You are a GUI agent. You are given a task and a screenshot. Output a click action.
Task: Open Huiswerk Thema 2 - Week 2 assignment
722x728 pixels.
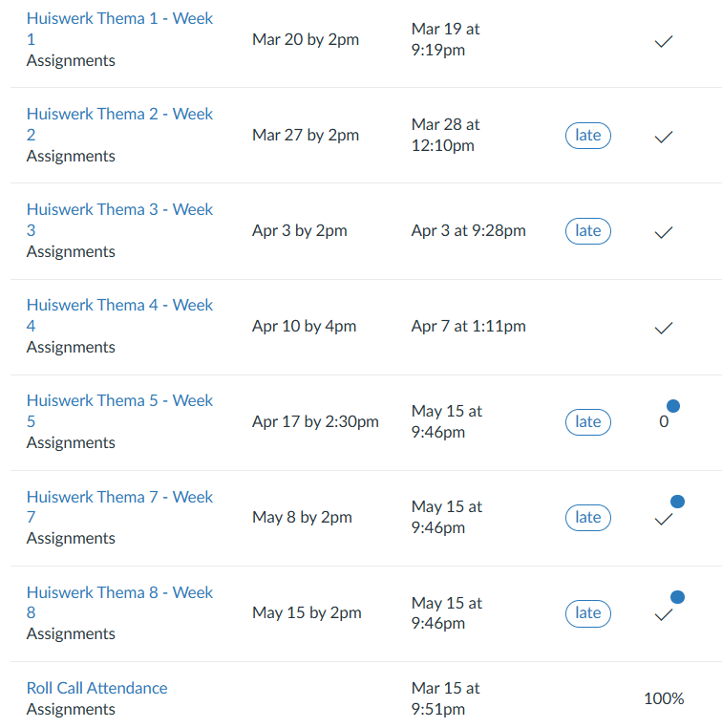coord(119,115)
